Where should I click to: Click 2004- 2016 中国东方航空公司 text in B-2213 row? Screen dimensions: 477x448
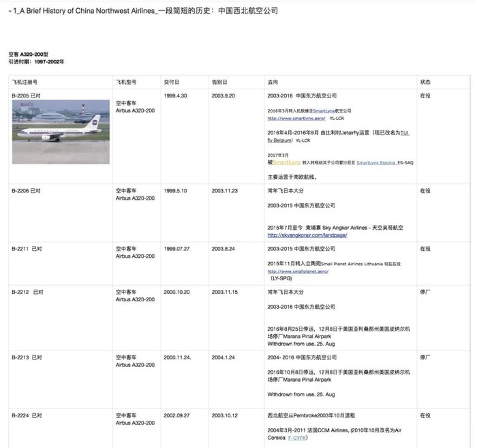point(302,357)
